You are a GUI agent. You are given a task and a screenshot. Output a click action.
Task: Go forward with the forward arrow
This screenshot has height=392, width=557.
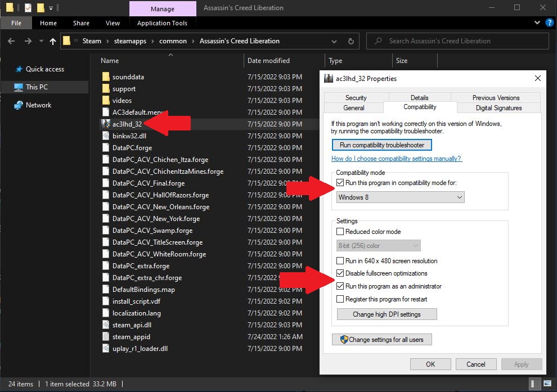coord(28,41)
